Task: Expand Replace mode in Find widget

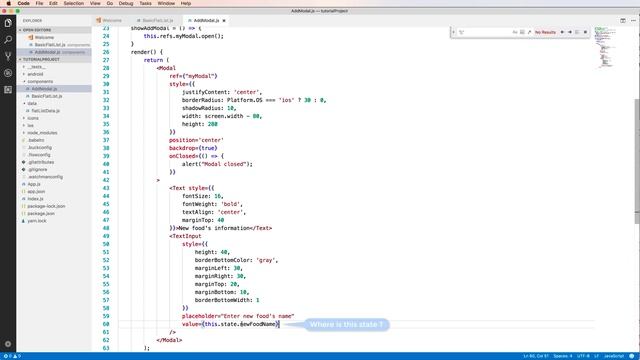Action: [453, 32]
